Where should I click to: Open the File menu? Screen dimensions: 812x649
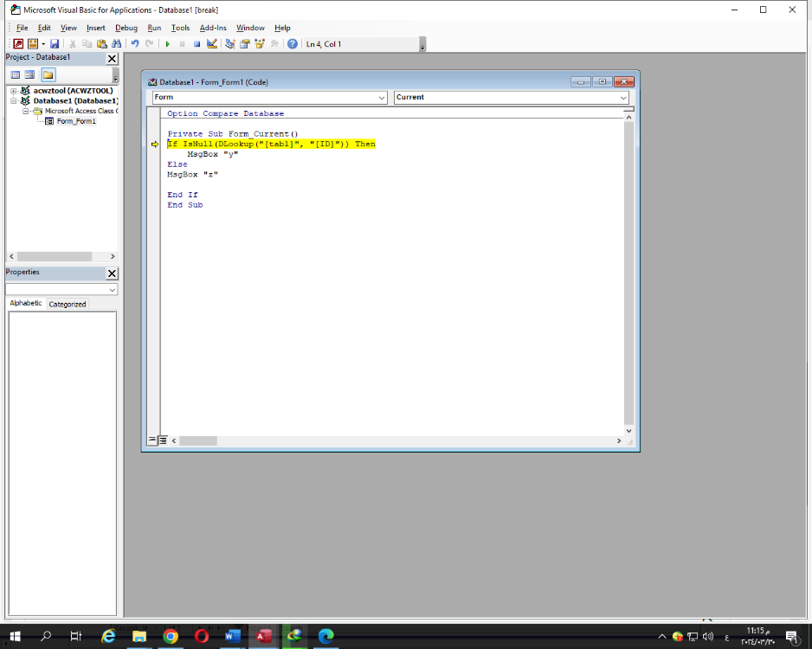[x=23, y=28]
